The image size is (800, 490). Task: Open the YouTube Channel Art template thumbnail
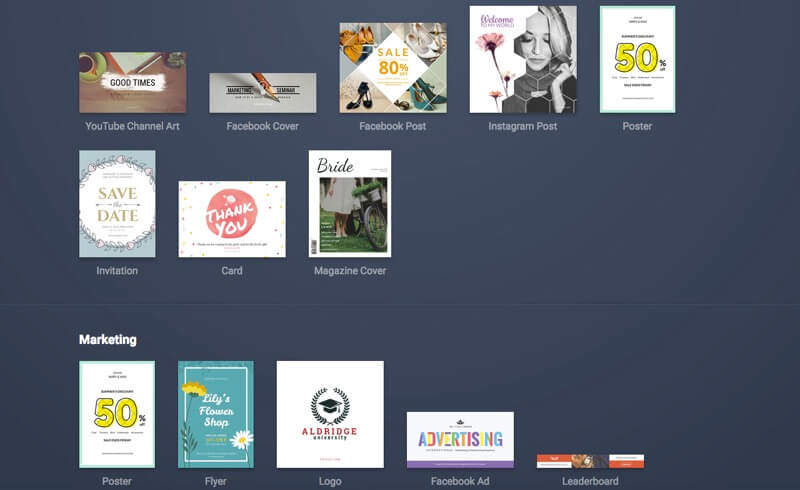pos(133,82)
